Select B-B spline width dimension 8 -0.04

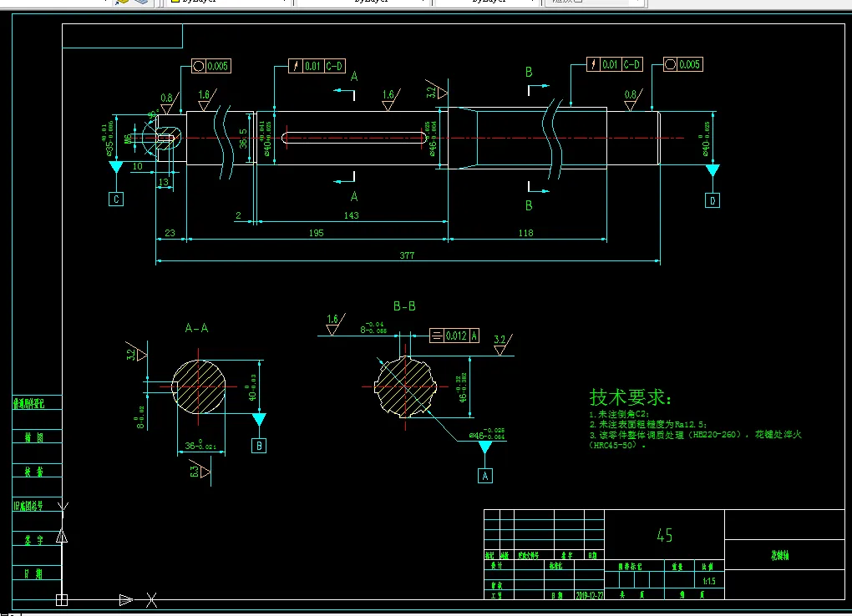click(x=373, y=327)
